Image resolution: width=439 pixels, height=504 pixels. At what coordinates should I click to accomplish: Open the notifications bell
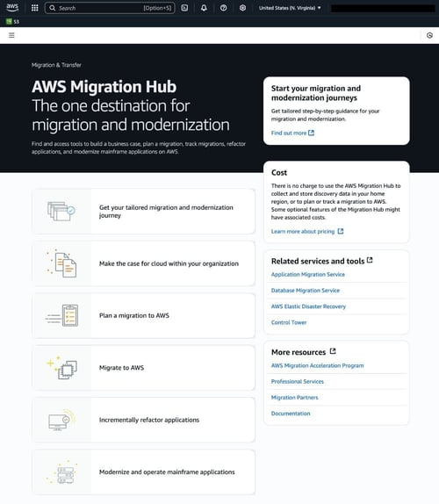coord(204,8)
